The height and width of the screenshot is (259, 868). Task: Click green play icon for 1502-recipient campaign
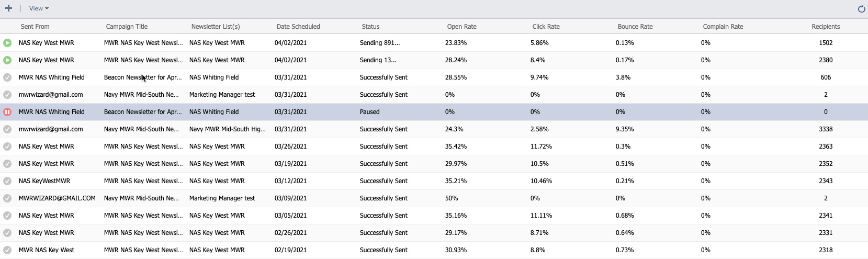[7, 43]
